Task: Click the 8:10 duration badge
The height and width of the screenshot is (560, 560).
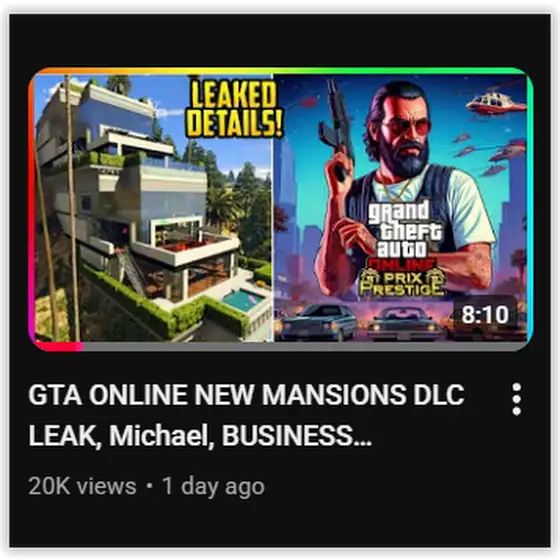Action: click(x=485, y=314)
